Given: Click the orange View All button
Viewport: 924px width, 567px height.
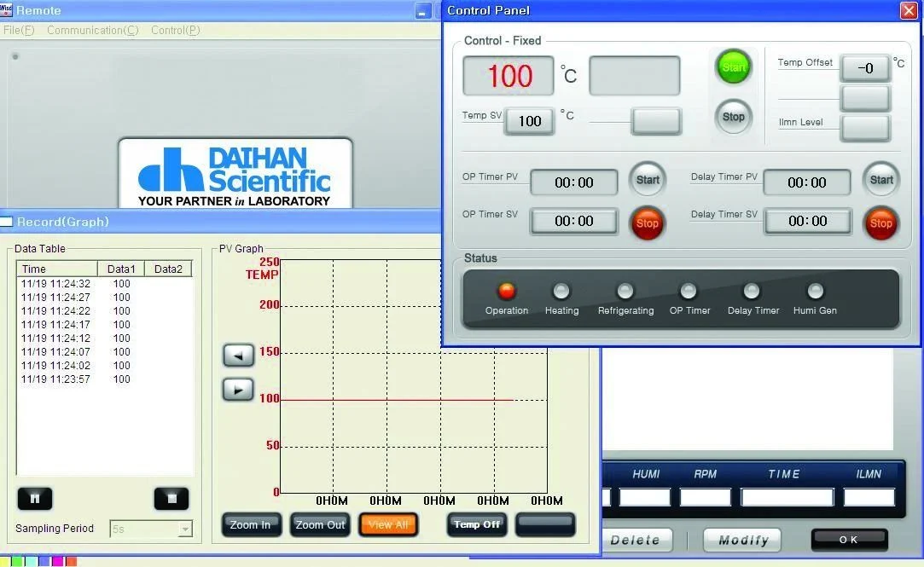Looking at the screenshot, I should (388, 524).
